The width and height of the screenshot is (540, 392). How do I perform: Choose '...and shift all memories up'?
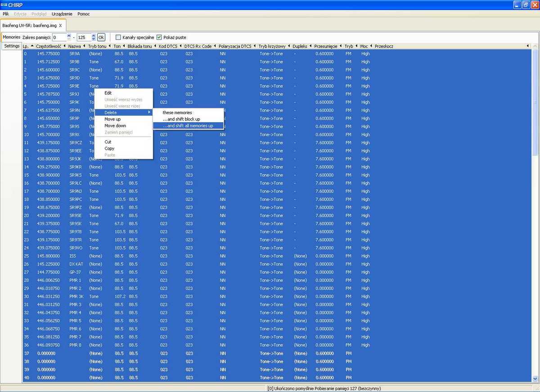point(188,126)
